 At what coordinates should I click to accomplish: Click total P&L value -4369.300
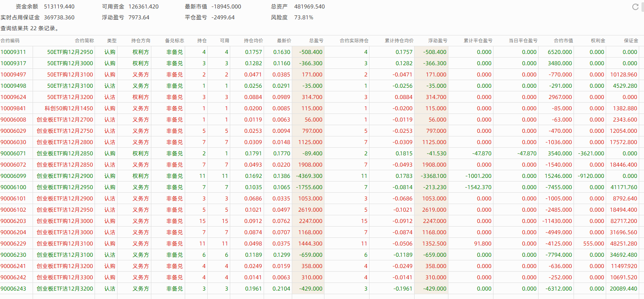pos(309,176)
